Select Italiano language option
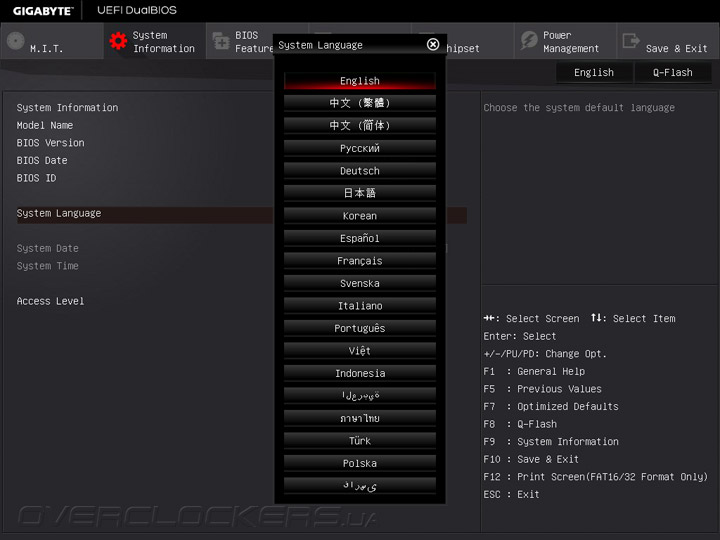Screen dimensions: 720x540 360,305
